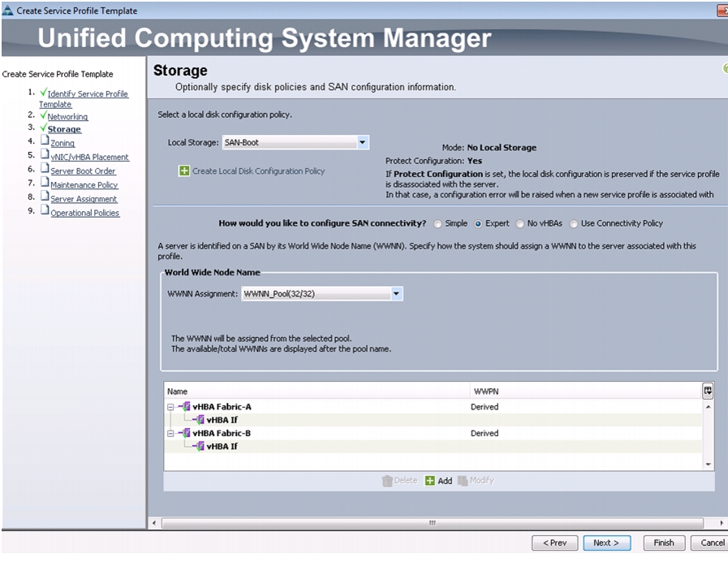Click the Cancel button
This screenshot has height=584, width=728.
click(x=710, y=543)
